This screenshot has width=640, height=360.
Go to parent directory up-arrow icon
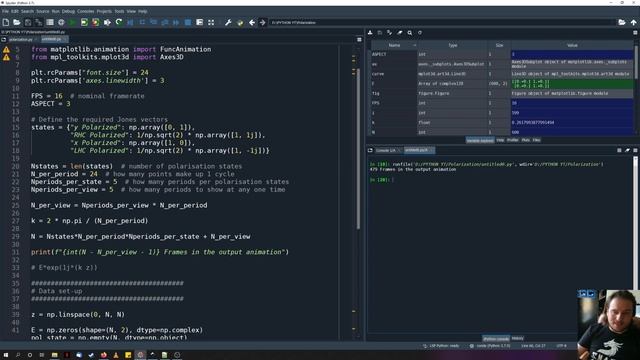pyautogui.click(x=633, y=22)
